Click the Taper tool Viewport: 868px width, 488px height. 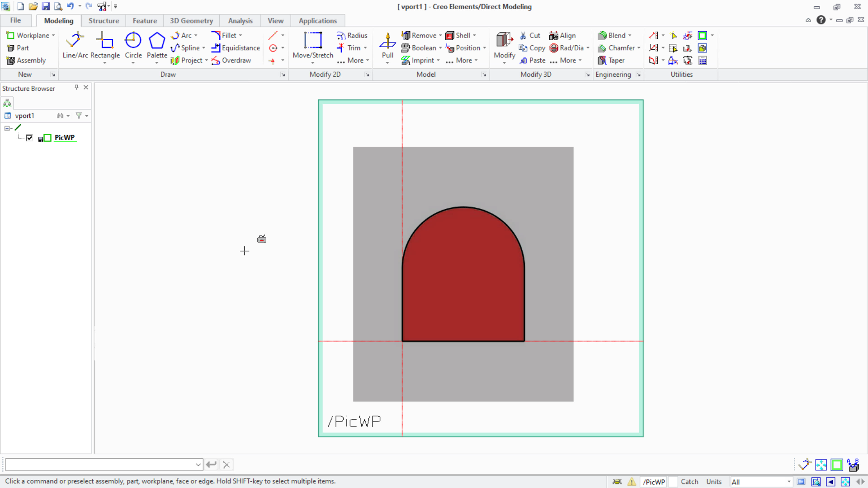(x=611, y=61)
